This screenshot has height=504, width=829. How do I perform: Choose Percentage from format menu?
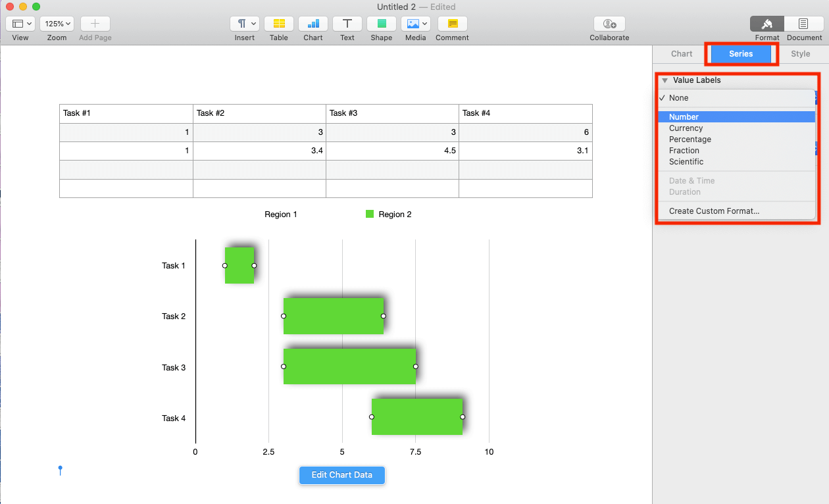tap(690, 139)
